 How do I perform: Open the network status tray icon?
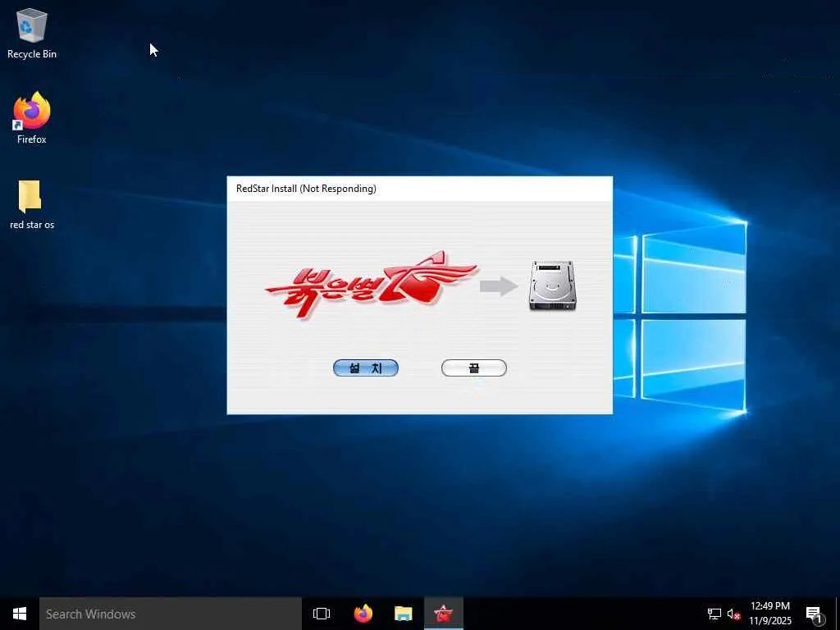714,614
